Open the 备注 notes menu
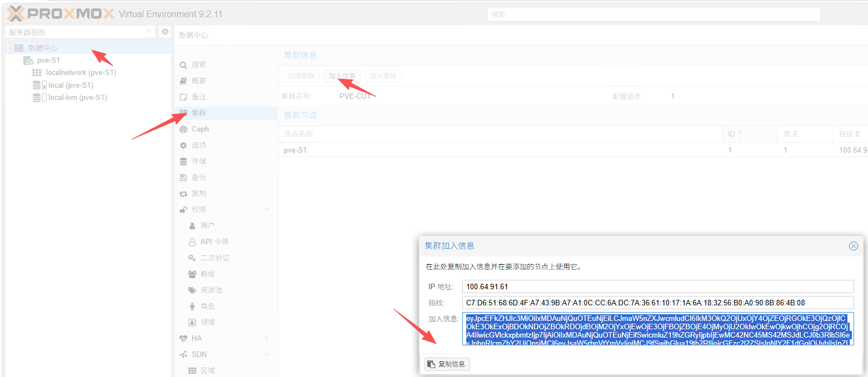Image resolution: width=868 pixels, height=377 pixels. point(198,97)
